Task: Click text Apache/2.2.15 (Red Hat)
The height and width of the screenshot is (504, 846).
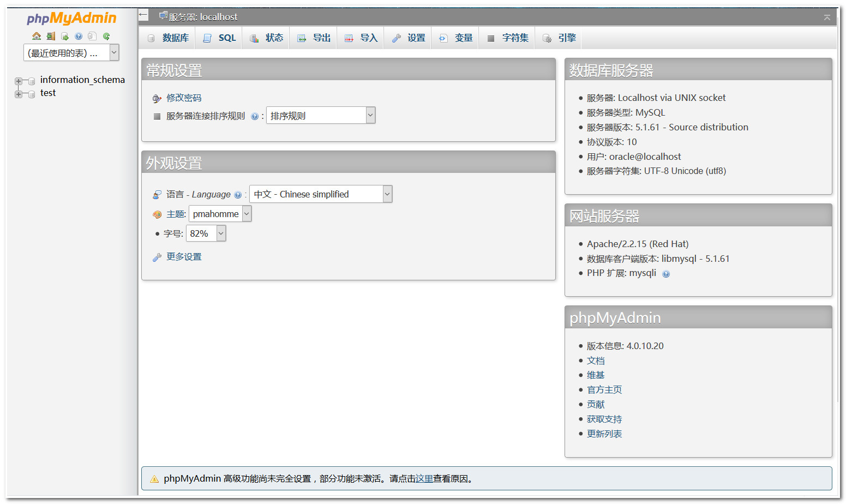Action: pyautogui.click(x=638, y=244)
